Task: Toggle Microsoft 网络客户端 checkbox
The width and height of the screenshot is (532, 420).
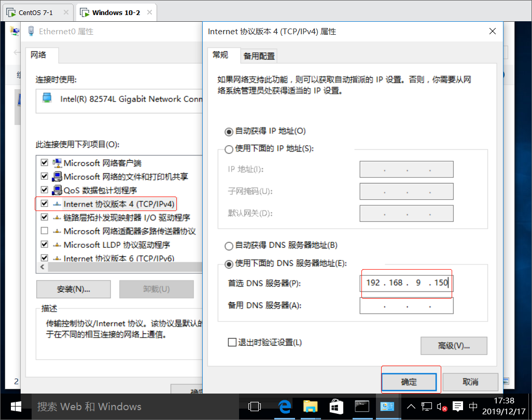Action: pos(45,162)
